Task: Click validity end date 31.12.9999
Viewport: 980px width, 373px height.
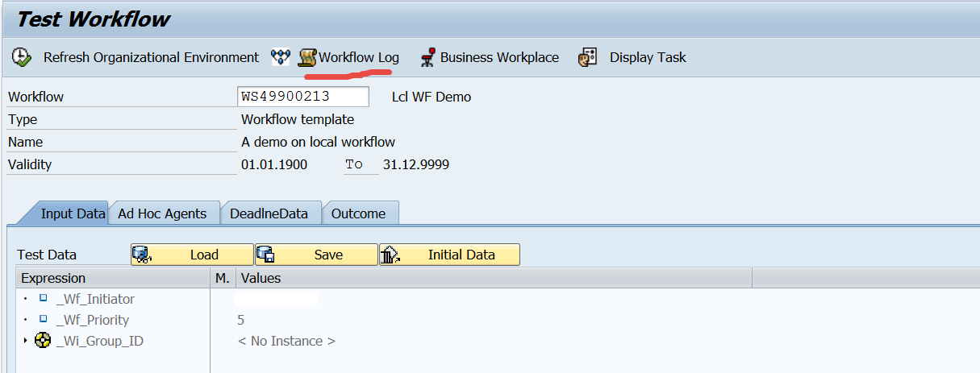Action: click(416, 164)
